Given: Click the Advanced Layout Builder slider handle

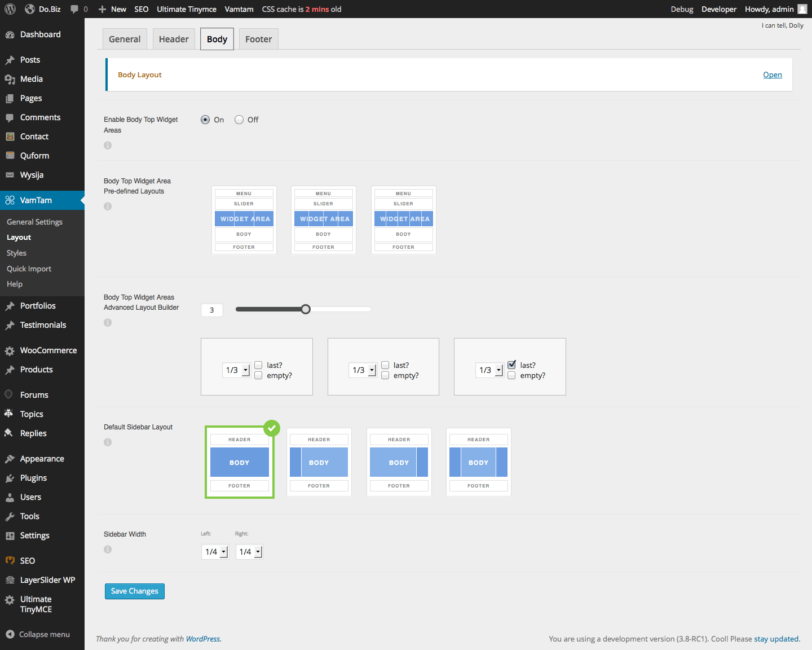Looking at the screenshot, I should point(306,309).
